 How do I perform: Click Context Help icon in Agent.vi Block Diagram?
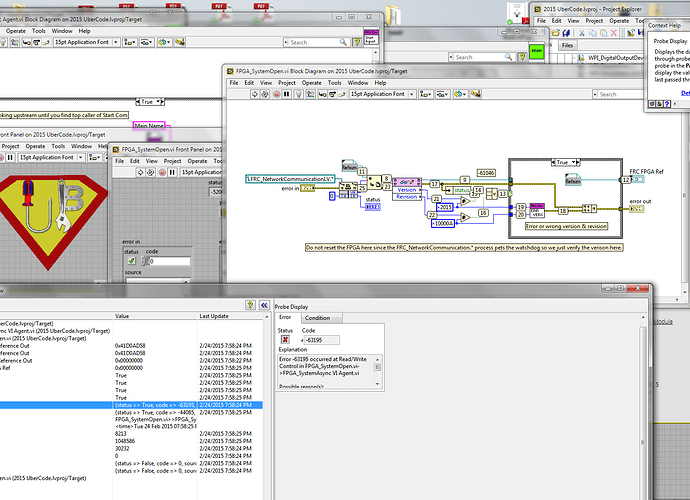pos(357,42)
